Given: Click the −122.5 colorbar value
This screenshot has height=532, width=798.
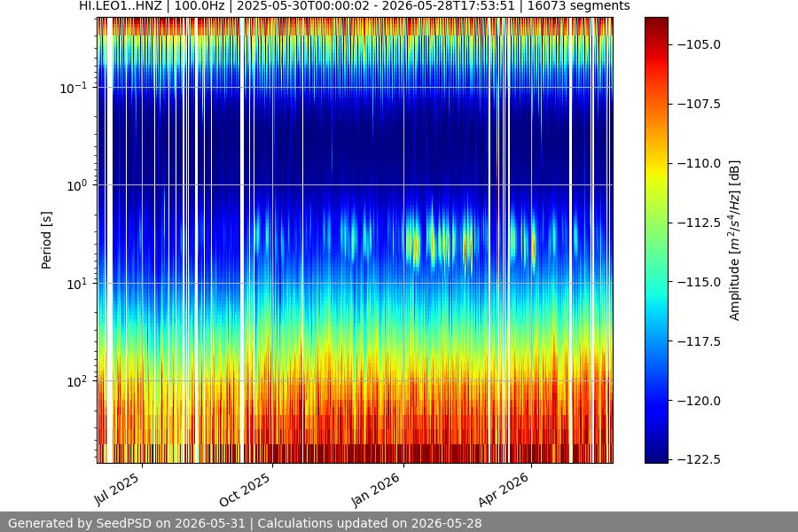Looking at the screenshot, I should pyautogui.click(x=700, y=459).
